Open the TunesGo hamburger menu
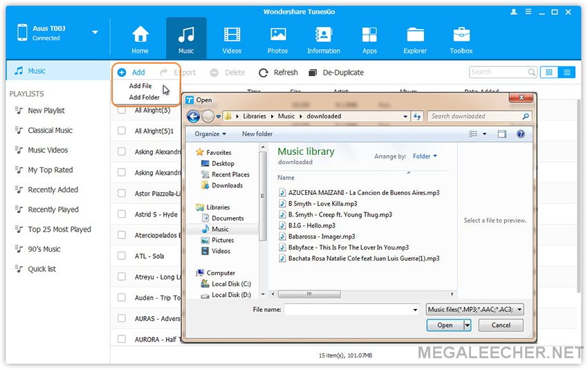 528,12
